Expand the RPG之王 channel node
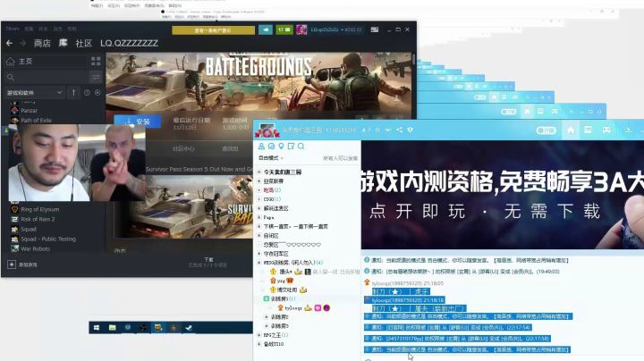The image size is (644, 361). 259,335
